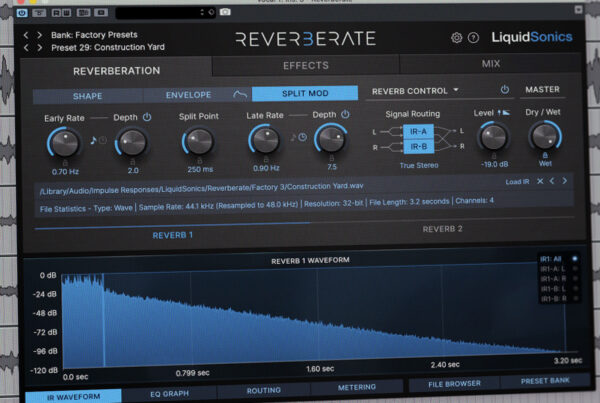Image resolution: width=600 pixels, height=403 pixels.
Task: Click the MASTER section header
Action: pyautogui.click(x=542, y=89)
